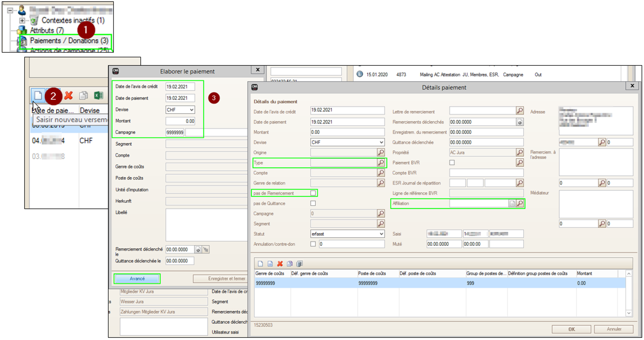The image size is (644, 340).
Task: Click the Excel export icon in payments toolbar
Action: [x=98, y=95]
